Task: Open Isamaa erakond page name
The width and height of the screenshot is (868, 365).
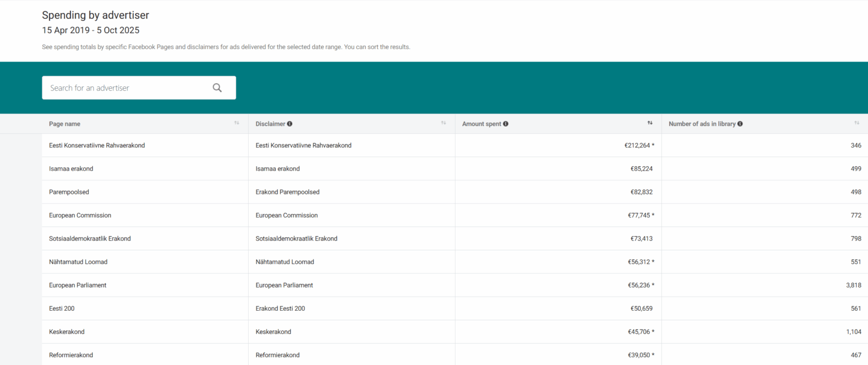Action: click(x=71, y=168)
